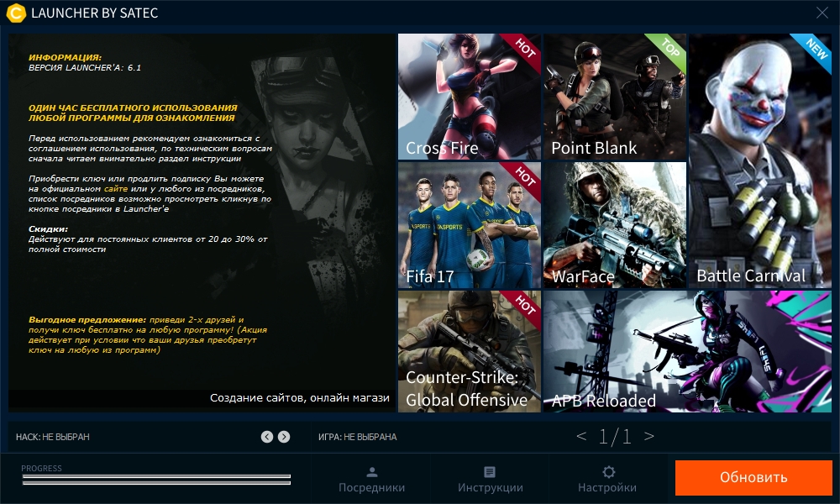Choose the Battle Carnival game tile
The width and height of the screenshot is (840, 504).
[x=760, y=160]
